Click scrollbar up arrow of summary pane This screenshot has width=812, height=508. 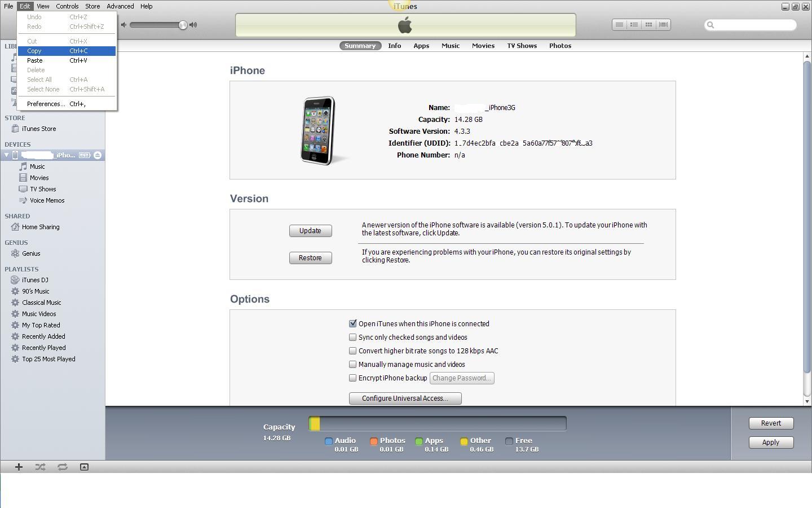click(x=807, y=56)
